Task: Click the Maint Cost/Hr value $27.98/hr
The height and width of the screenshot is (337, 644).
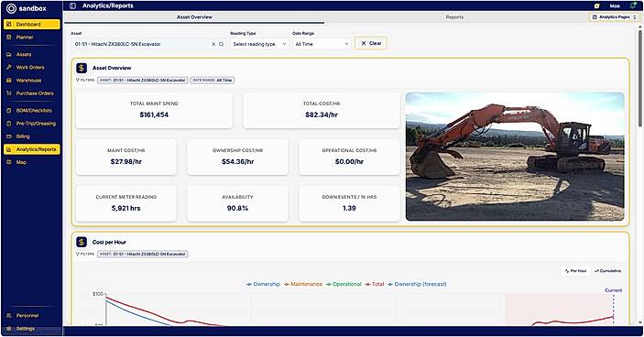Action: (126, 162)
